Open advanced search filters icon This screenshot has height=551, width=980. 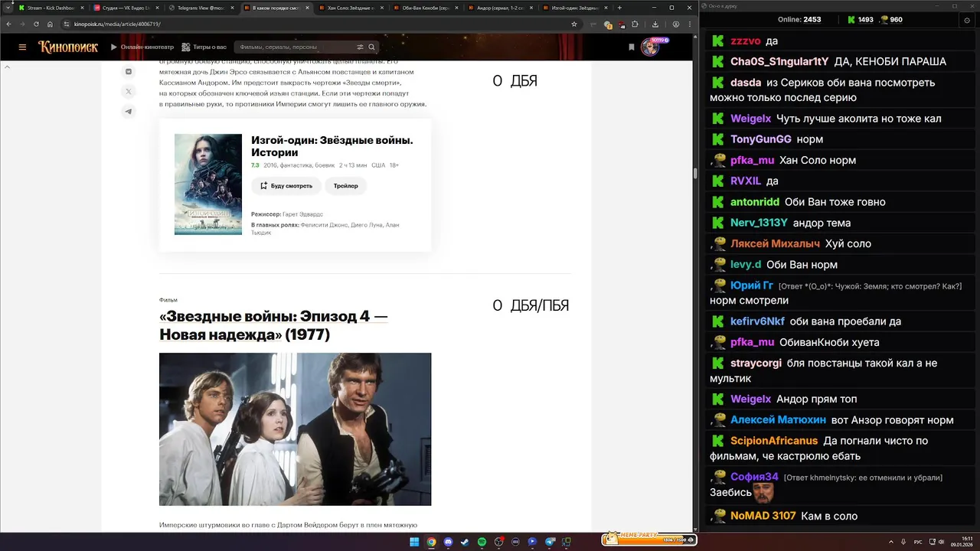pos(360,47)
